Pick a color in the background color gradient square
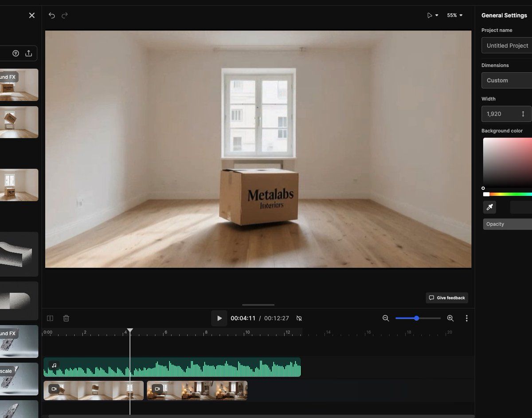 point(508,162)
